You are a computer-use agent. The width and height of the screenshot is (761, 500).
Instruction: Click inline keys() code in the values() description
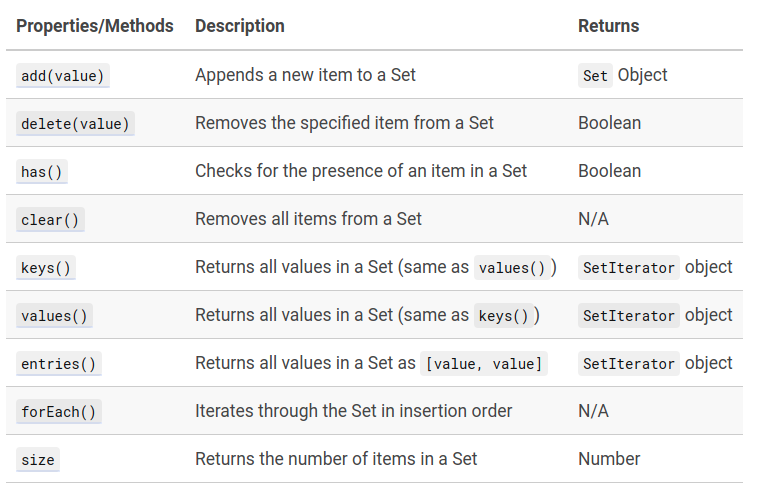(x=503, y=316)
